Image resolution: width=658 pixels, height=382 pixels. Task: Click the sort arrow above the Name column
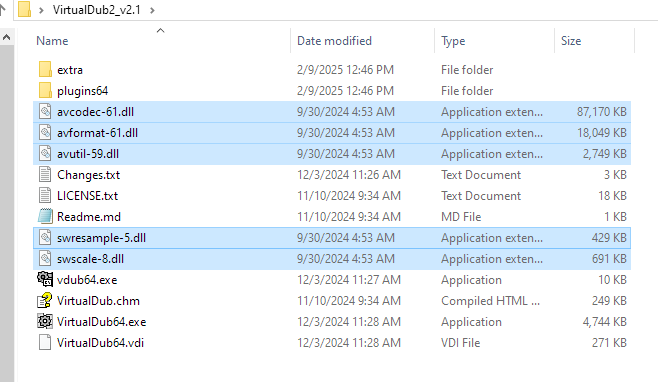tap(160, 31)
